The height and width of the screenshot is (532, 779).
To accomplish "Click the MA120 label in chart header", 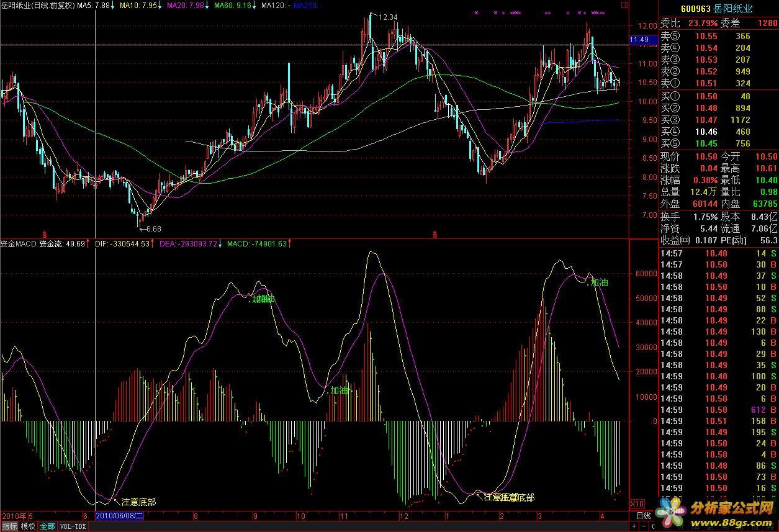I will [x=274, y=6].
